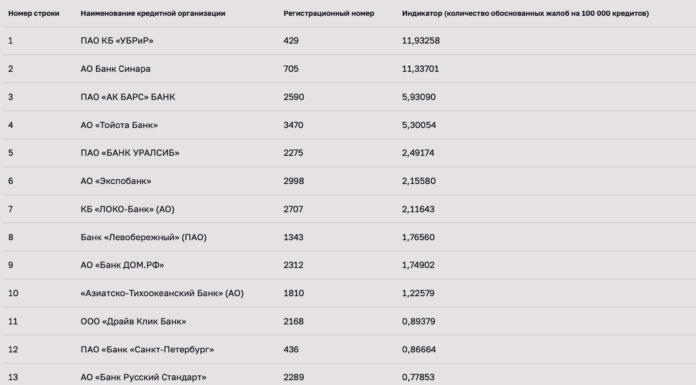696x385 pixels.
Task: Select the ПАО КБ «УБРиР» cell
Action: (117, 41)
